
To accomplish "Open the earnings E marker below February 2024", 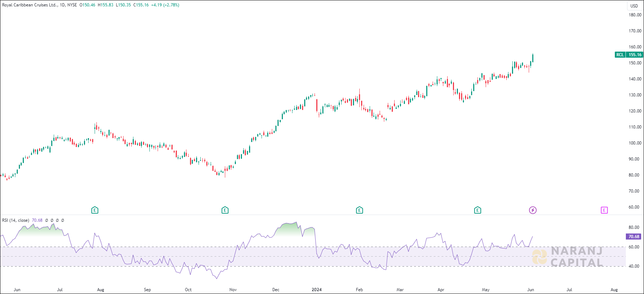I will point(359,210).
